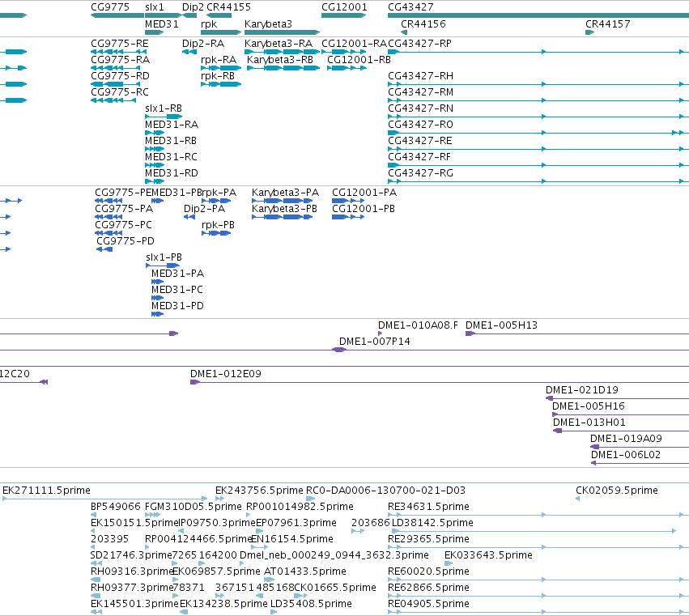This screenshot has height=616, width=689.
Task: Select protein MED31-PD
Action: click(157, 314)
